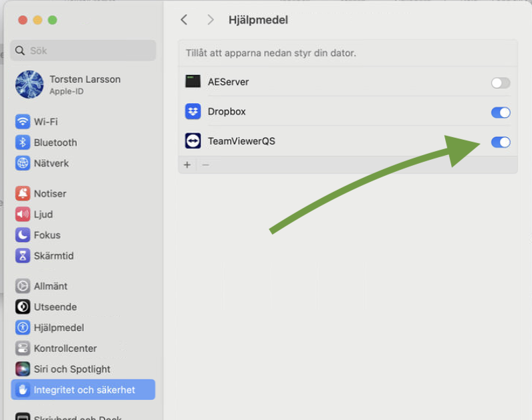This screenshot has height=420, width=532.
Task: Select the Notiser bell icon
Action: click(23, 193)
